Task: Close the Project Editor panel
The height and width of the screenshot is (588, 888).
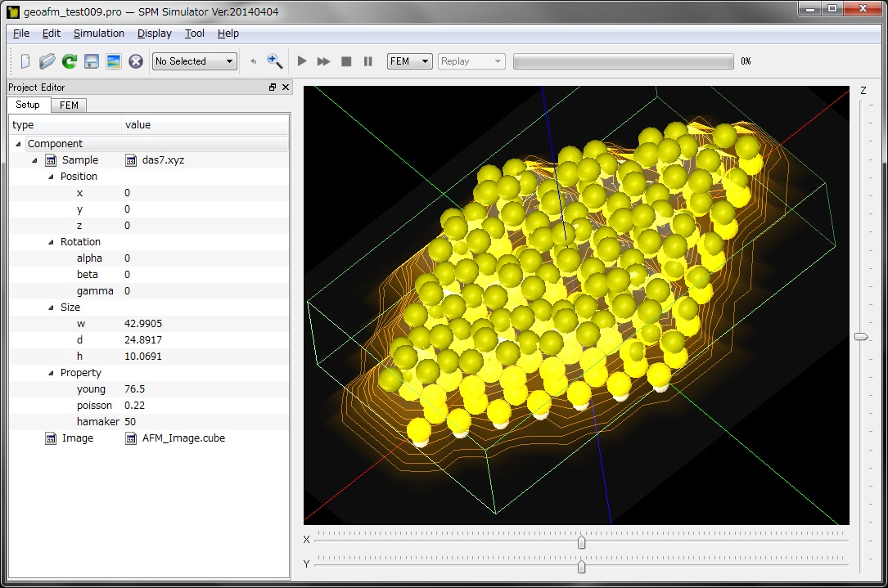Action: [286, 88]
